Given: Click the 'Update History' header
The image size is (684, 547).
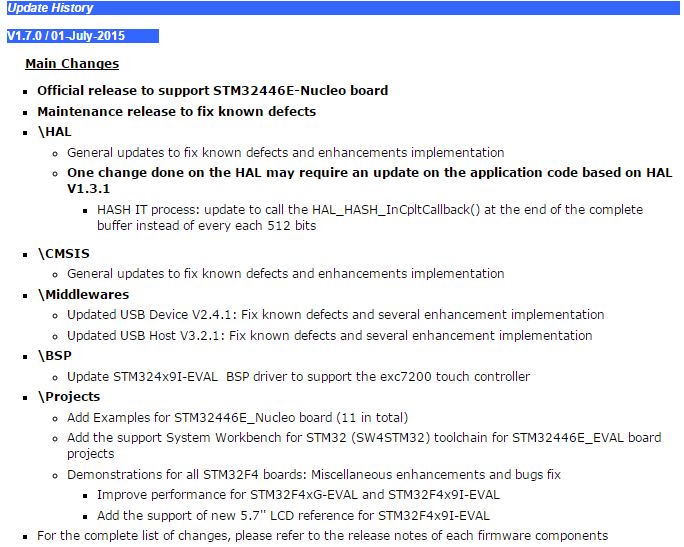Looking at the screenshot, I should pyautogui.click(x=343, y=8).
